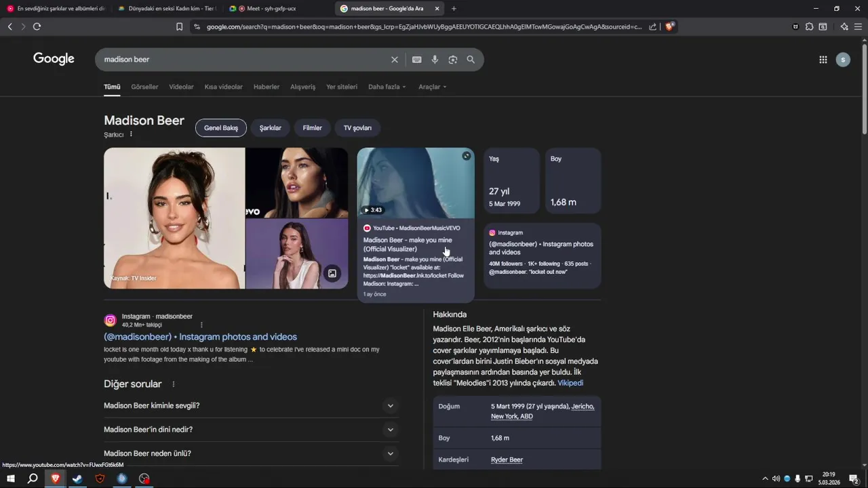Open the Yaş 27 yıl card
The width and height of the screenshot is (868, 488).
[x=512, y=181]
